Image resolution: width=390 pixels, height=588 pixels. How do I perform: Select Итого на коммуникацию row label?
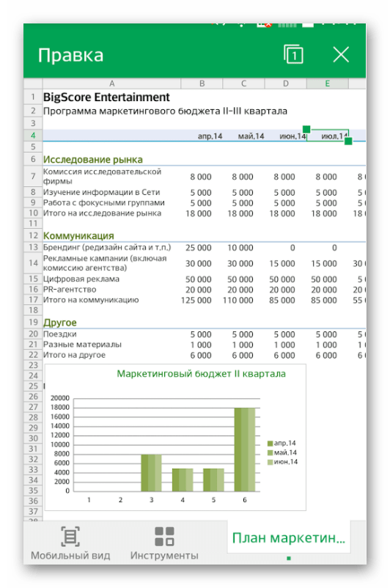coord(91,300)
